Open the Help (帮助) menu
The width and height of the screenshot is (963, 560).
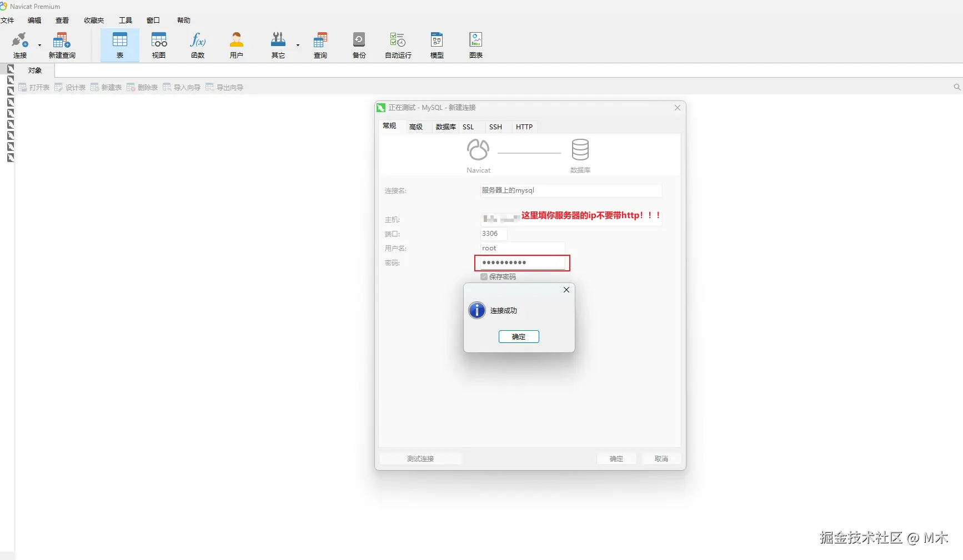pos(184,21)
